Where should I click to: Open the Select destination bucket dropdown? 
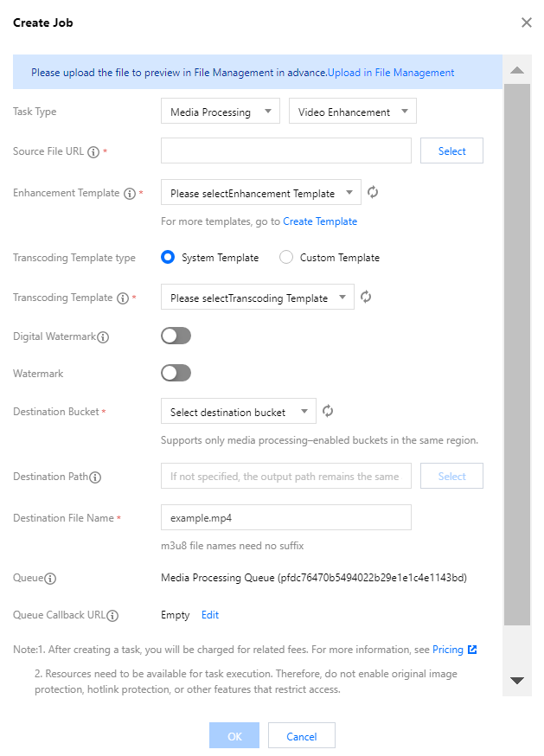click(238, 412)
